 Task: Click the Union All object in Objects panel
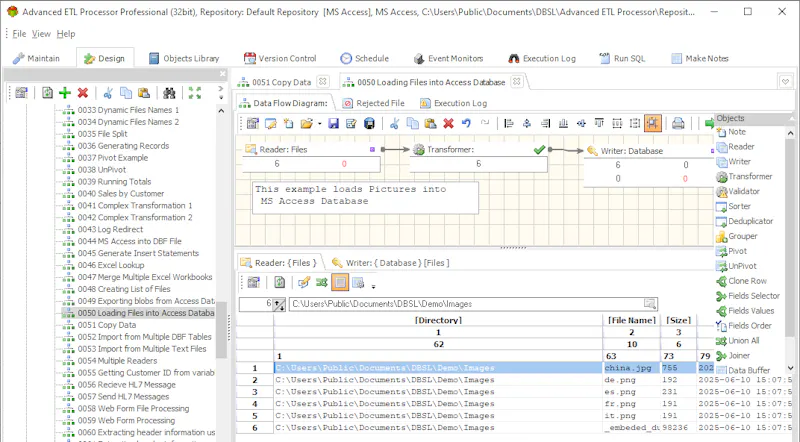(738, 341)
